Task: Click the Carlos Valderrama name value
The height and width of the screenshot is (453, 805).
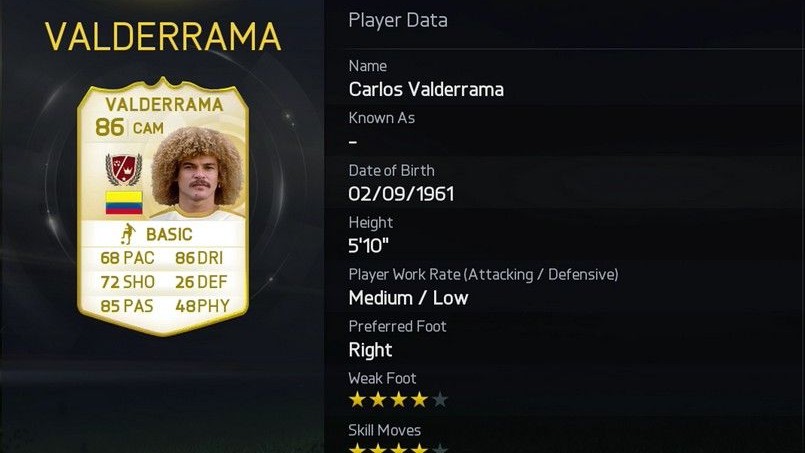Action: [426, 89]
